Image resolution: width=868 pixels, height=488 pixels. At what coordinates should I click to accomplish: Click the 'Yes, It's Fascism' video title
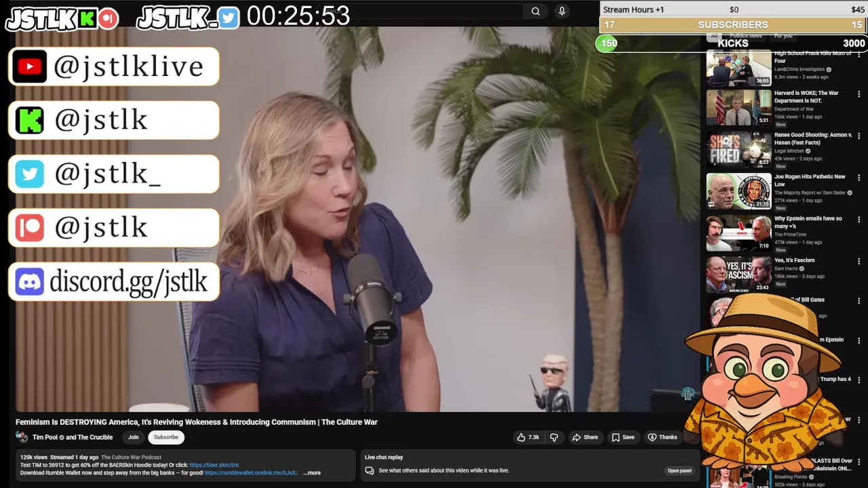795,260
